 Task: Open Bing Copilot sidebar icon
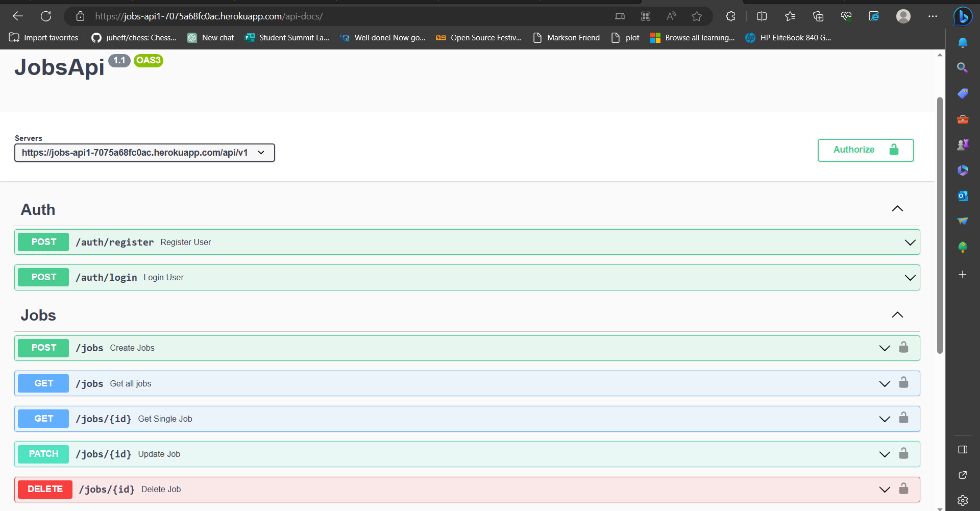[x=963, y=16]
